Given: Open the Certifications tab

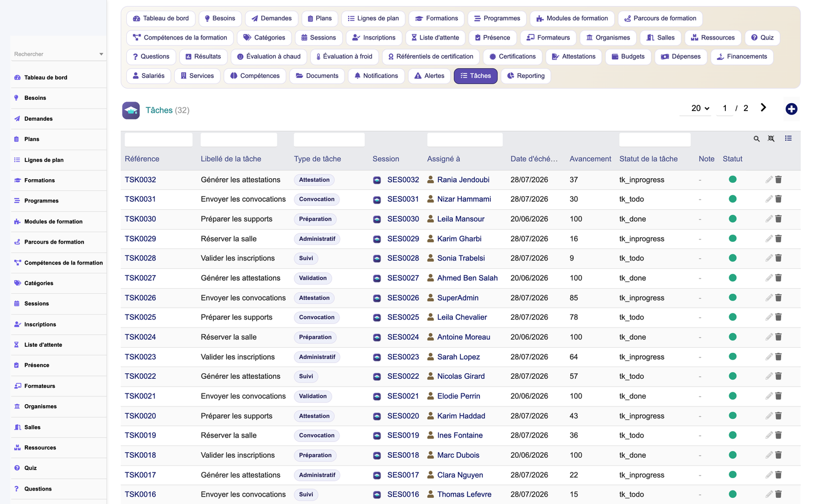Looking at the screenshot, I should click(513, 56).
